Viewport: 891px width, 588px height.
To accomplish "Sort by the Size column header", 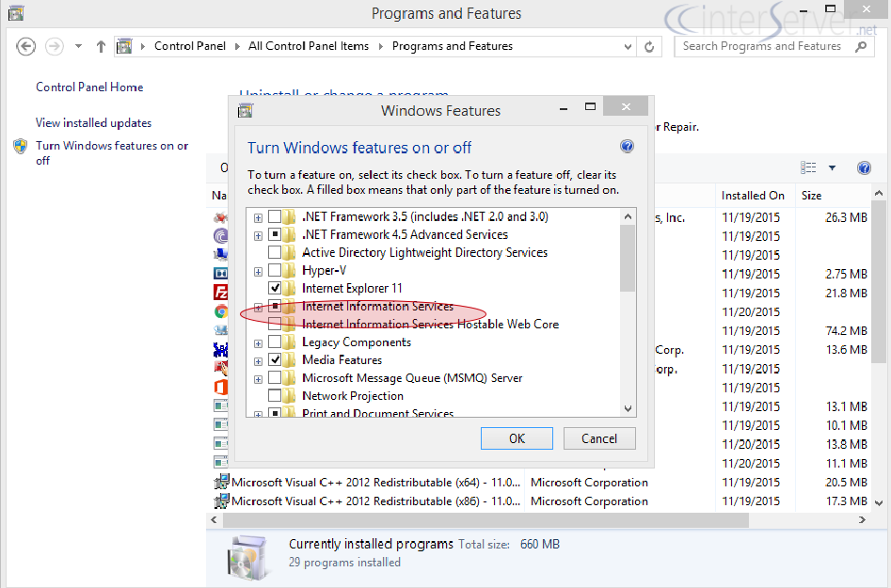I will [833, 196].
